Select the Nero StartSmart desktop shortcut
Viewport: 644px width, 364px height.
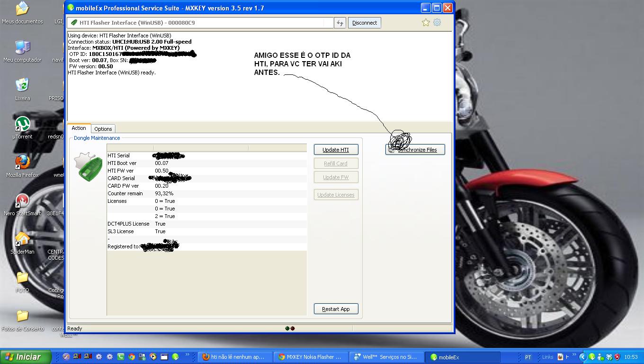tap(22, 205)
